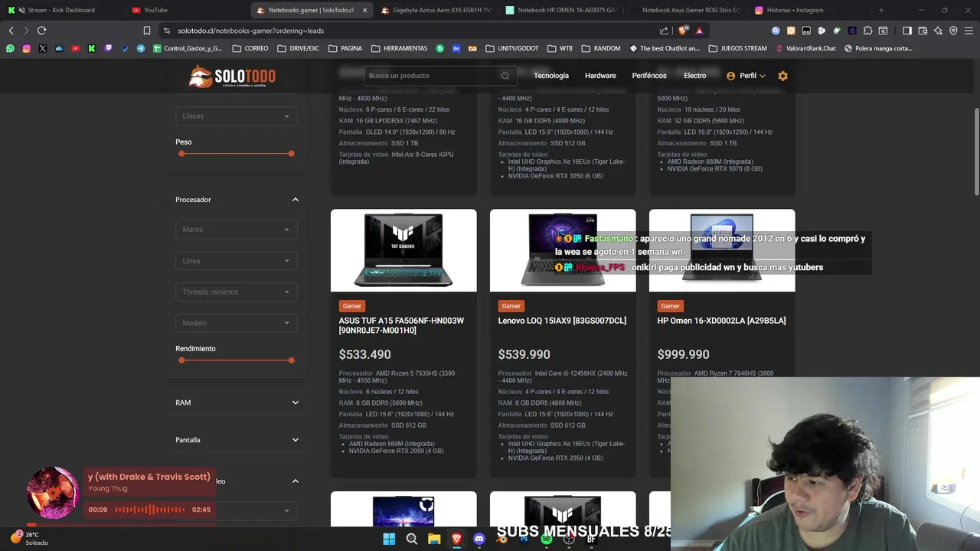Click the ASUS TUF Gaming laptop thumbnail

coord(403,250)
